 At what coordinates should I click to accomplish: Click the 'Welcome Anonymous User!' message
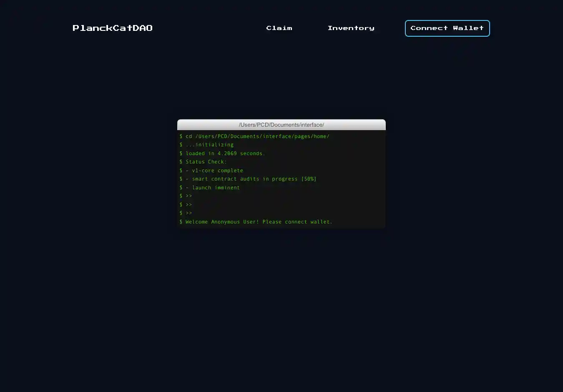[222, 222]
